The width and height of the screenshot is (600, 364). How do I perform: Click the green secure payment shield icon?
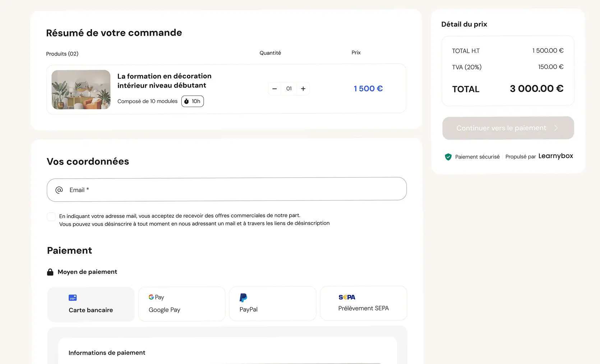448,157
